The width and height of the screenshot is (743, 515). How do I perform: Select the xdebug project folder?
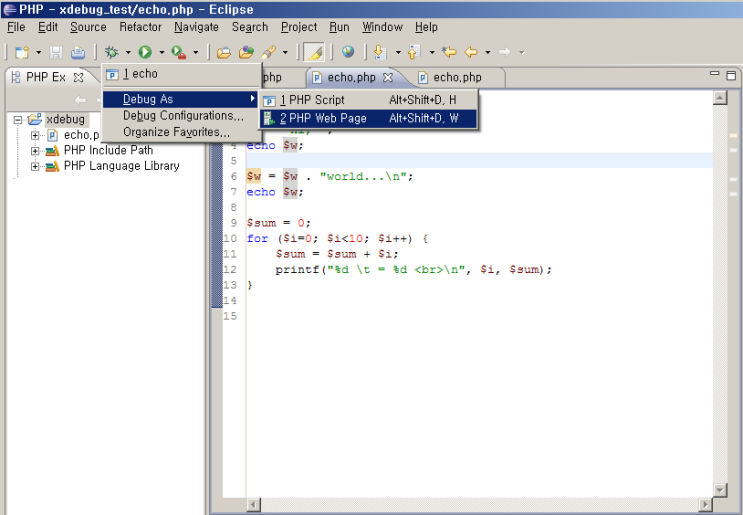point(65,119)
